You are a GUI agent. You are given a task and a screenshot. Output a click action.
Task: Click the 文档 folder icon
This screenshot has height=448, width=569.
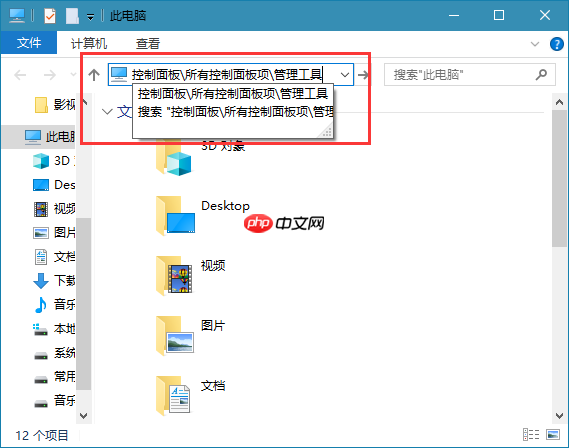coord(173,396)
